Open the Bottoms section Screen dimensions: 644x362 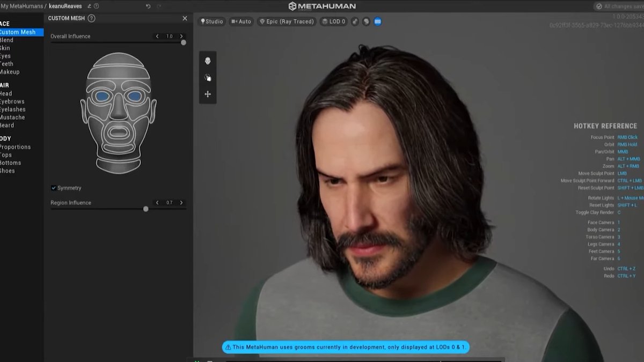click(x=11, y=163)
